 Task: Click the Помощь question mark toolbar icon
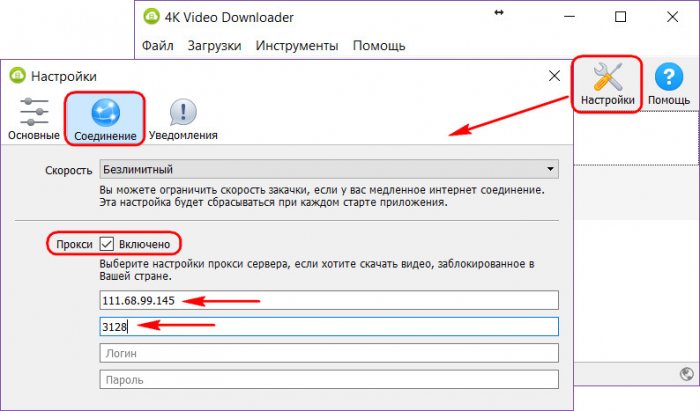668,84
